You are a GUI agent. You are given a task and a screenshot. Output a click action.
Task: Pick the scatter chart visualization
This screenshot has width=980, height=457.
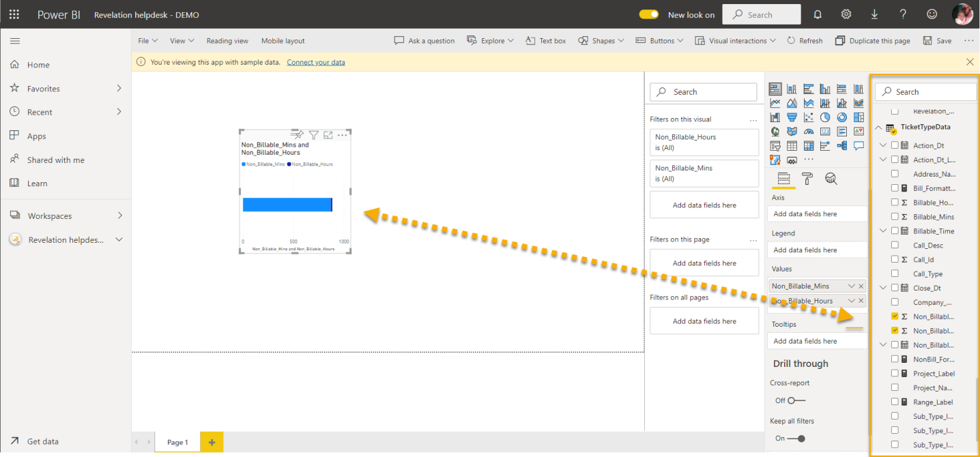(x=809, y=117)
